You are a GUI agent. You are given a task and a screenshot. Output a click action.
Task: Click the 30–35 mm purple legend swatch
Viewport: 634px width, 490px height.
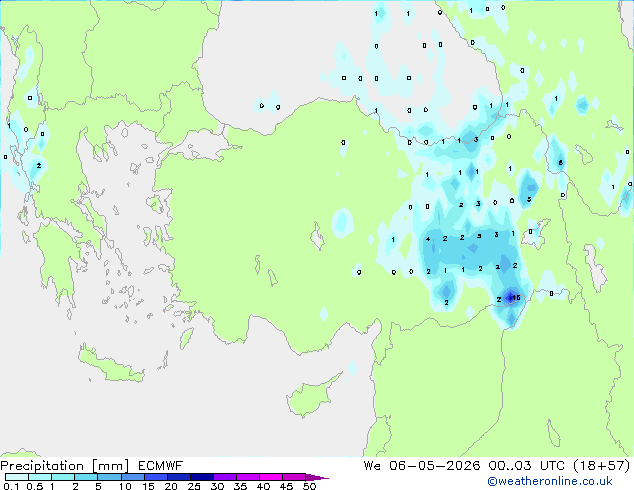click(x=225, y=477)
